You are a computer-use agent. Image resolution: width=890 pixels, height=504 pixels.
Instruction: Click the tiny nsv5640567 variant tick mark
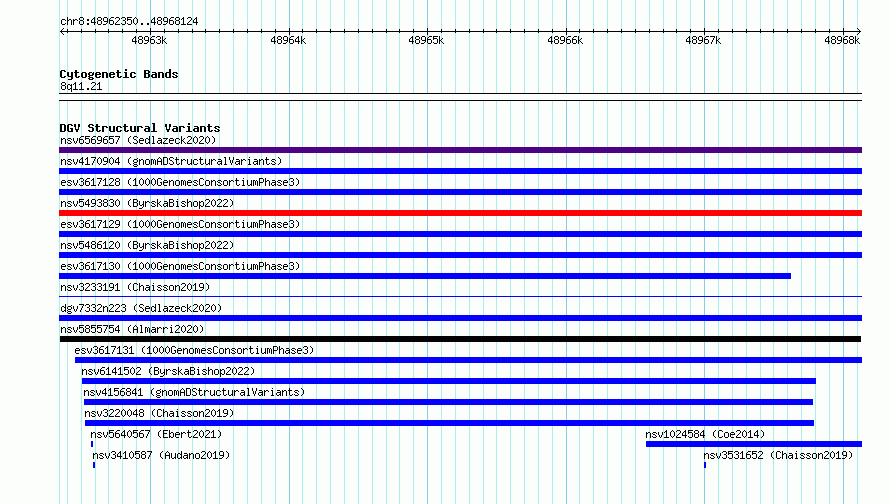click(x=92, y=444)
